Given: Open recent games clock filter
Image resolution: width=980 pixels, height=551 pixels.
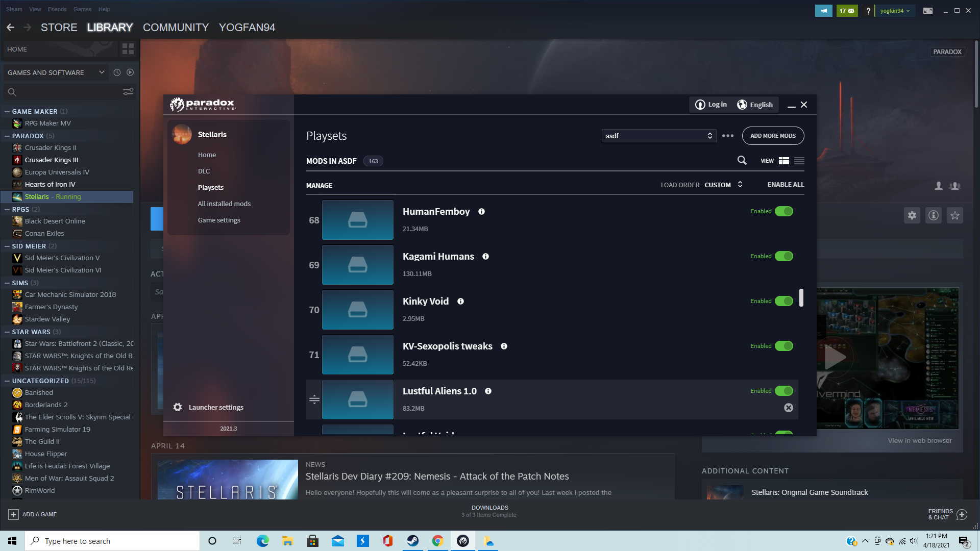Looking at the screenshot, I should coord(117,72).
